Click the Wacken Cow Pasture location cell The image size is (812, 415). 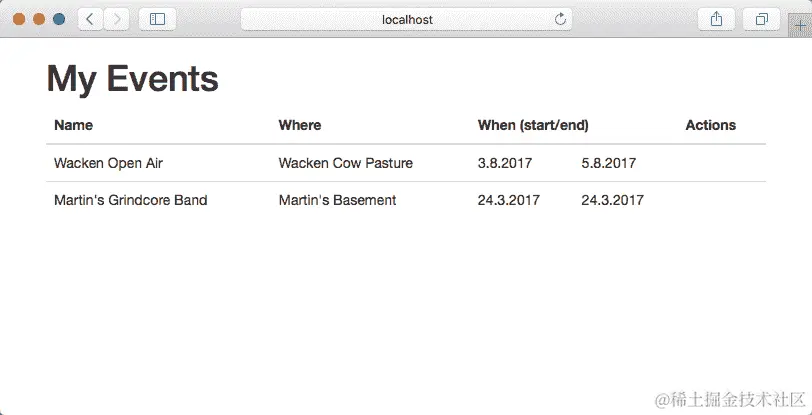[x=345, y=163]
